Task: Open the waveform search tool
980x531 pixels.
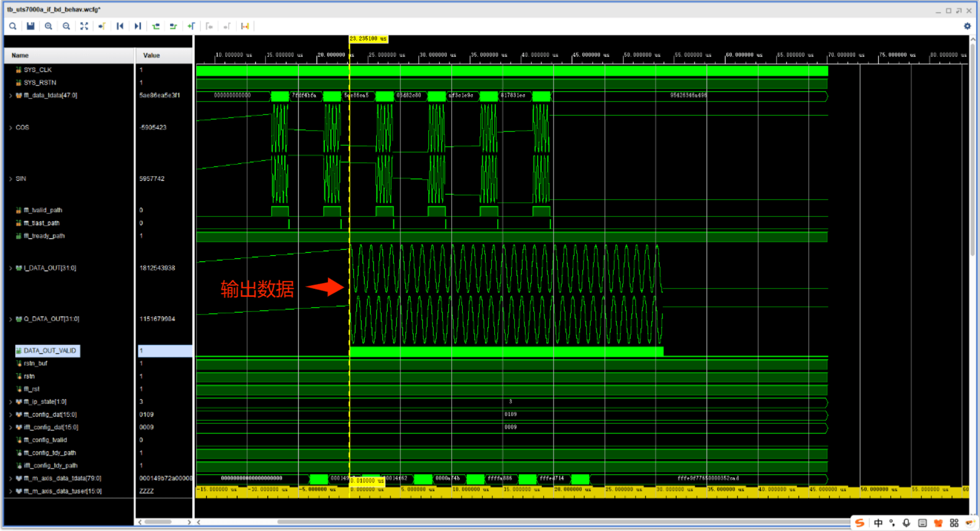Action: 13,26
